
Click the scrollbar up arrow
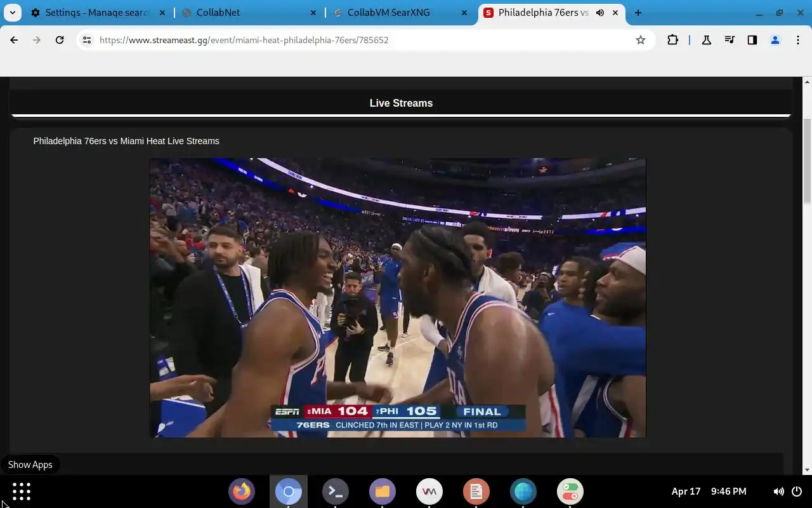click(x=807, y=81)
